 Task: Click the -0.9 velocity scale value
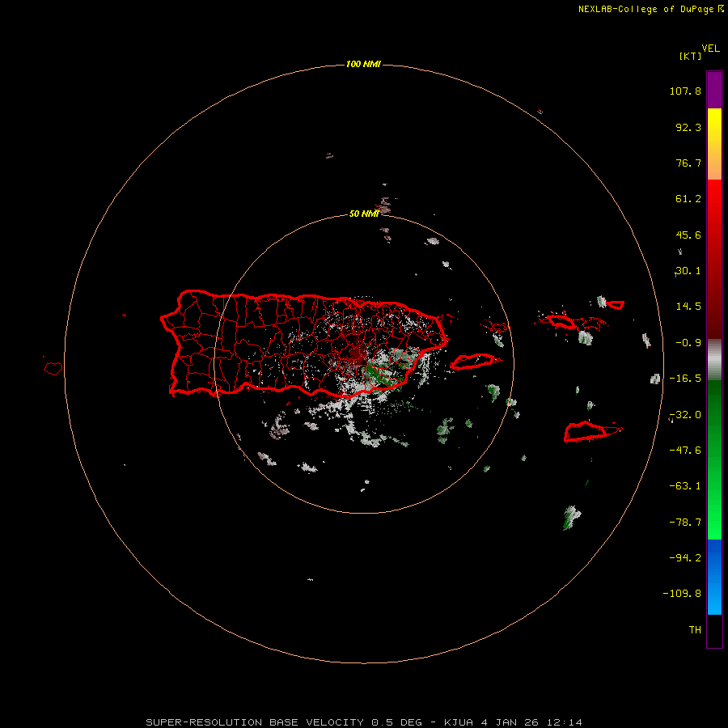688,343
